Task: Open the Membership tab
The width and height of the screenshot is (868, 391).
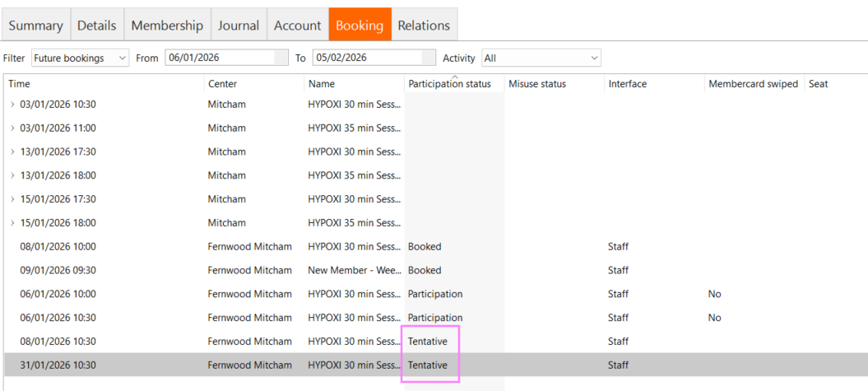Action: point(167,26)
